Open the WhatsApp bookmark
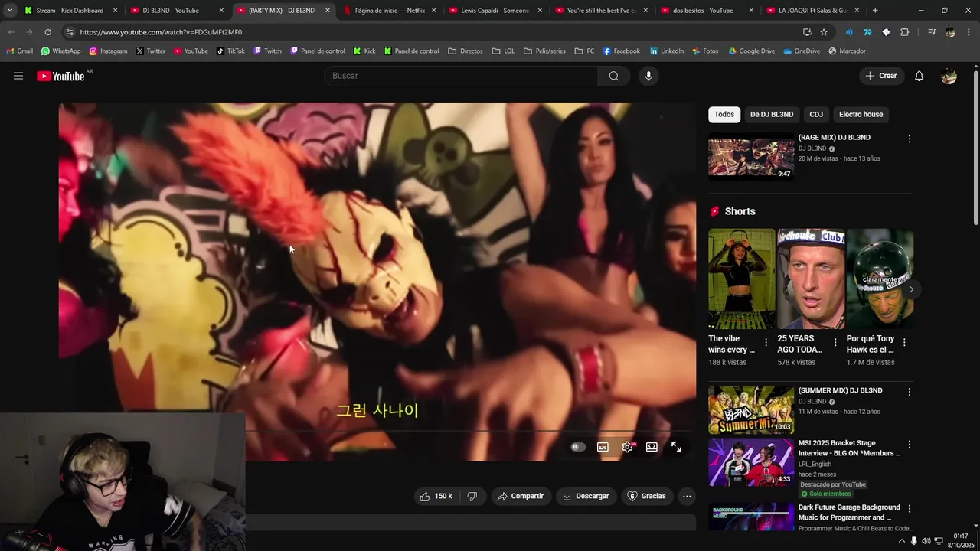The height and width of the screenshot is (551, 980). [x=60, y=51]
